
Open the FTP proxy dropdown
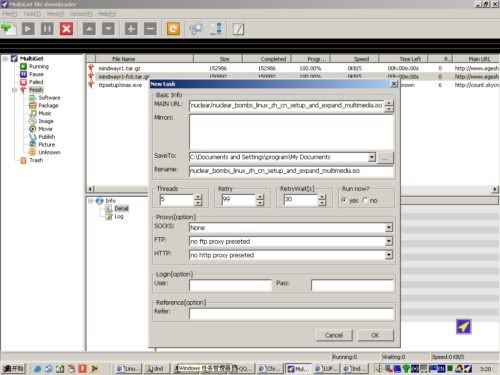[389, 241]
